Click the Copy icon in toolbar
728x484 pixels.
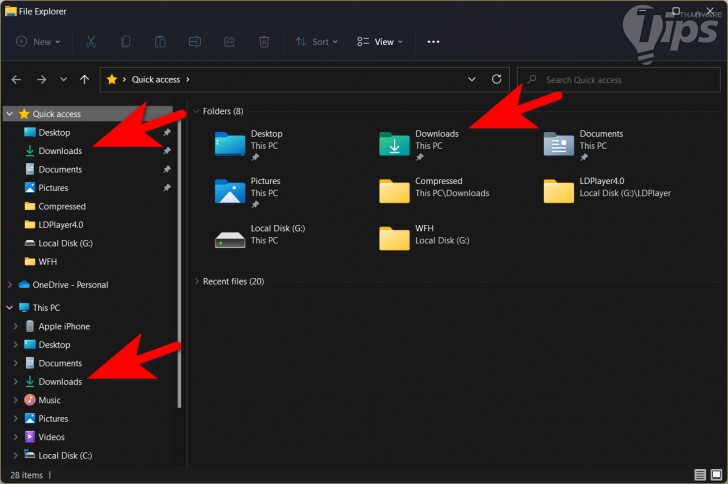pos(126,42)
